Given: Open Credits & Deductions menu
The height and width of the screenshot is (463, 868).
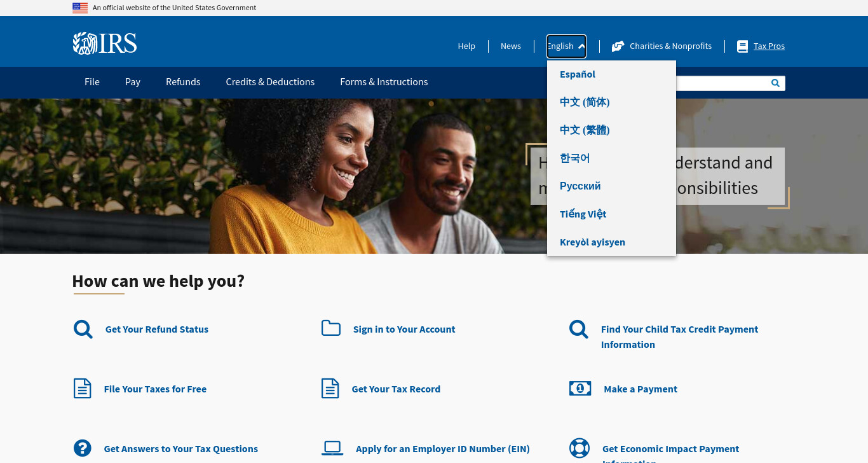Looking at the screenshot, I should click(270, 82).
